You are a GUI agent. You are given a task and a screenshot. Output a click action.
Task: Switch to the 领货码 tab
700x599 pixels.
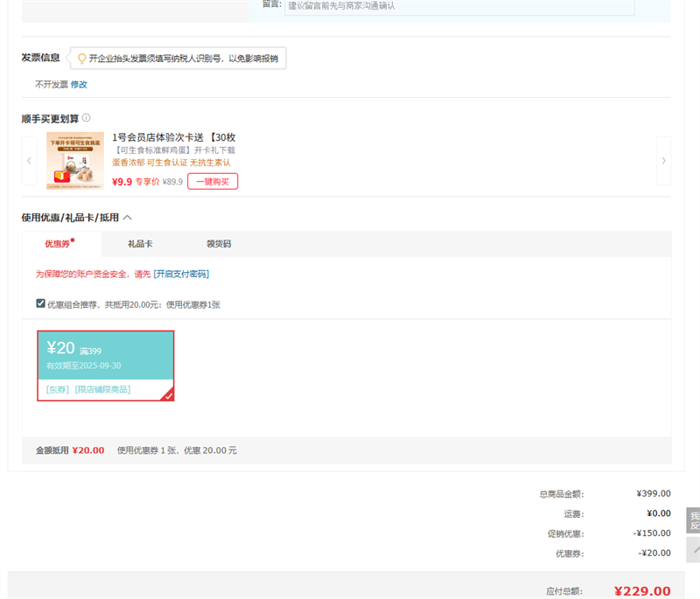[x=218, y=244]
